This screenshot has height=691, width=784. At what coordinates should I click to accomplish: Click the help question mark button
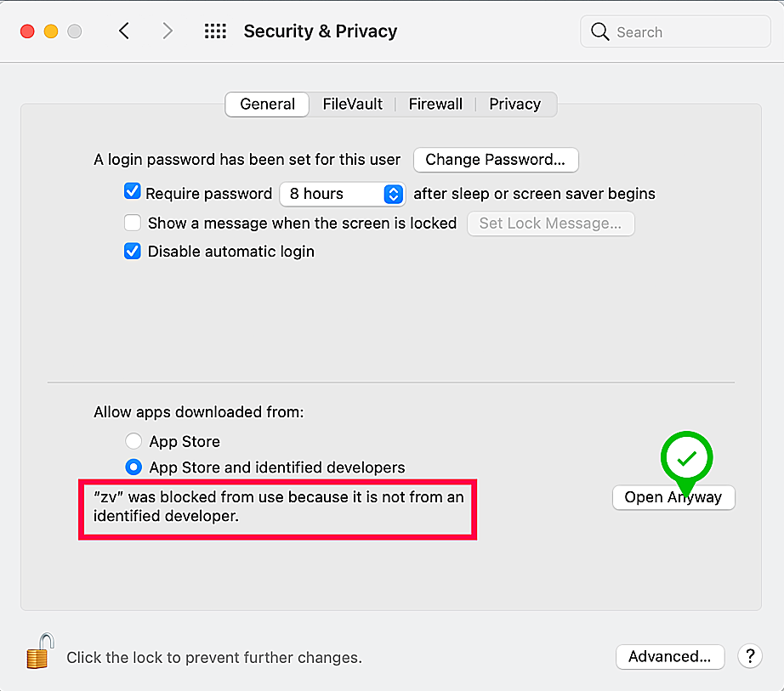click(x=749, y=656)
